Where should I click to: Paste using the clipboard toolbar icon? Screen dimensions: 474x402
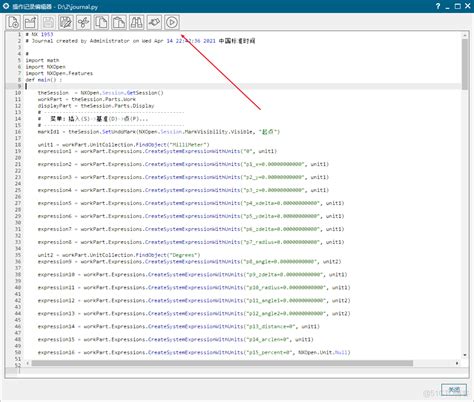point(119,22)
